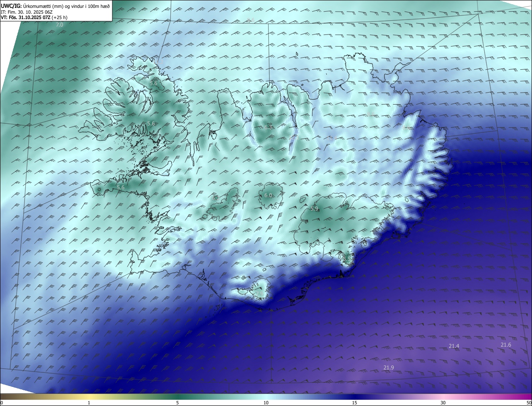Click the 21.6 value label over the ocean
The height and width of the screenshot is (406, 532).
pos(506,345)
